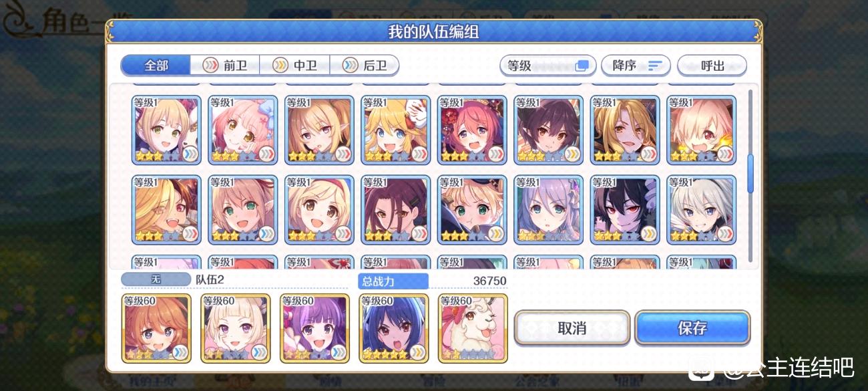
Task: Select the pink-haired character with blue ribbon
Action: point(243,130)
